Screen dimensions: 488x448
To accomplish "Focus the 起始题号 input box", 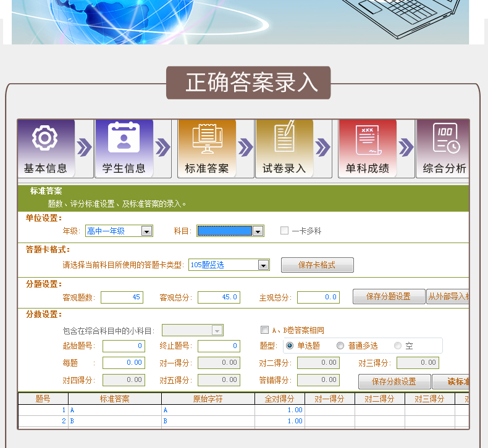I will 124,346.
